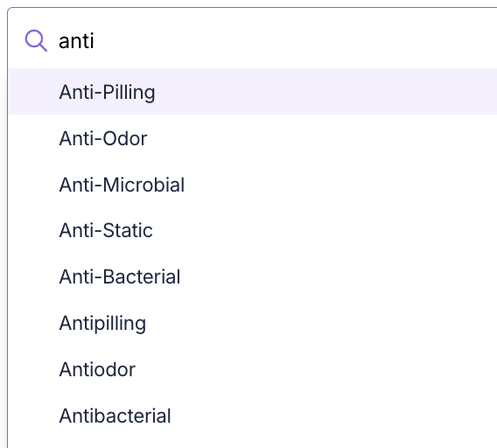This screenshot has height=448, width=497.
Task: Choose the Anti-Bacterial entry
Action: click(x=253, y=276)
